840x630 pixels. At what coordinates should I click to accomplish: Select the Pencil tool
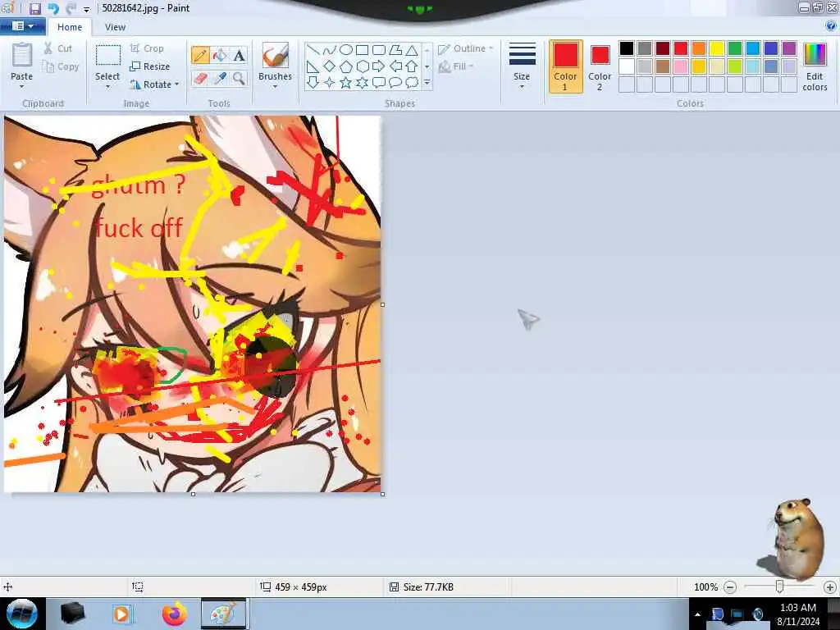point(200,55)
